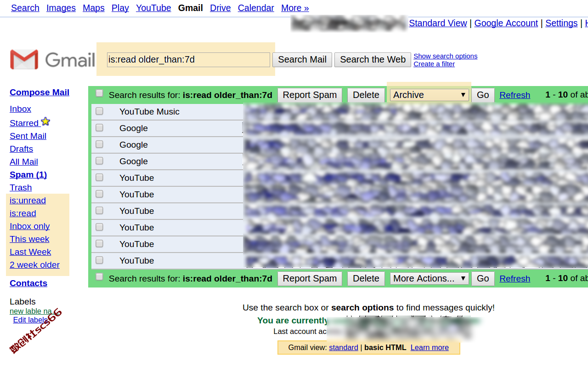Viewport: 588px width, 368px height.
Task: Open All Mail folder
Action: point(24,161)
